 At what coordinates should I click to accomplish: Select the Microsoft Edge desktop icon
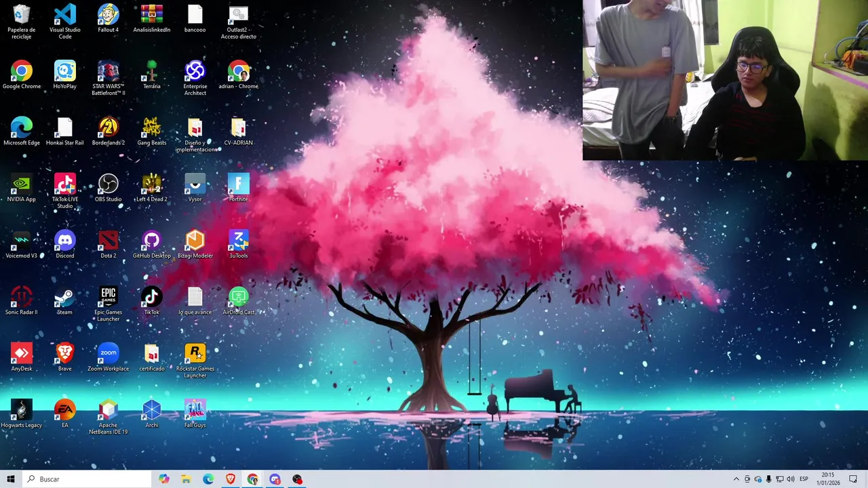point(21,127)
